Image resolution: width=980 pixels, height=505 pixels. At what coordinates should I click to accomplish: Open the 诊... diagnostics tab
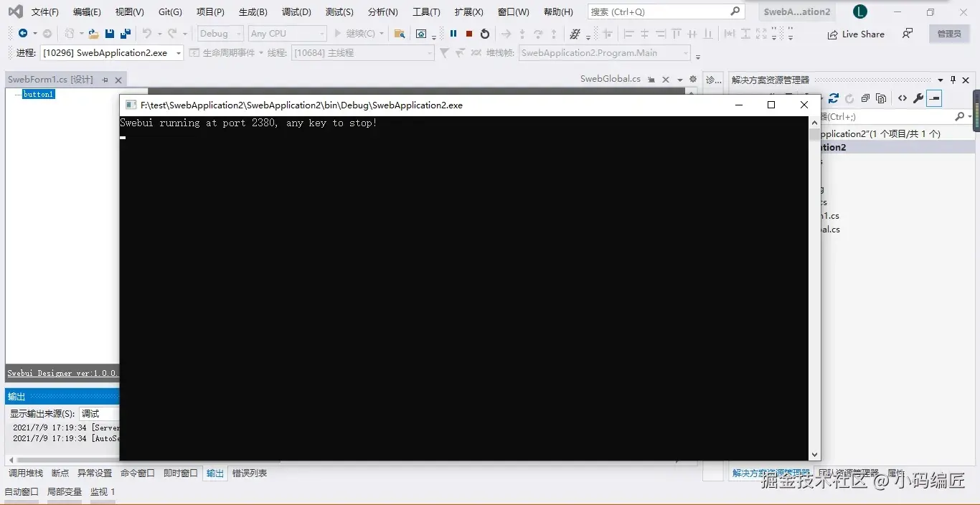(x=713, y=80)
